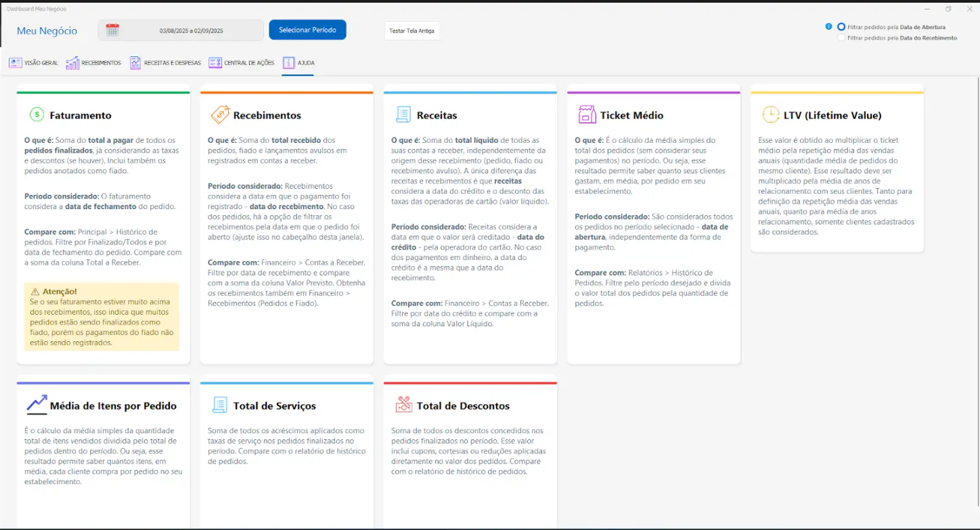Click the date range field 03/08/2025 a 02/09/2025
The image size is (980, 530).
pyautogui.click(x=191, y=30)
